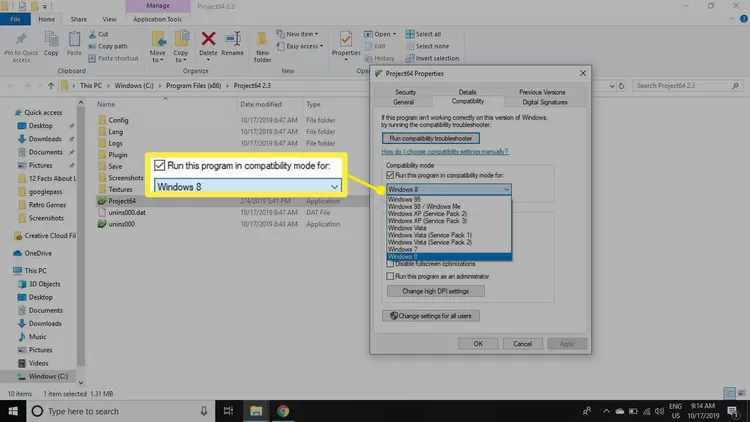Viewport: 750px width, 422px height.
Task: Open Quick access in navigation pane
Action: click(x=43, y=112)
